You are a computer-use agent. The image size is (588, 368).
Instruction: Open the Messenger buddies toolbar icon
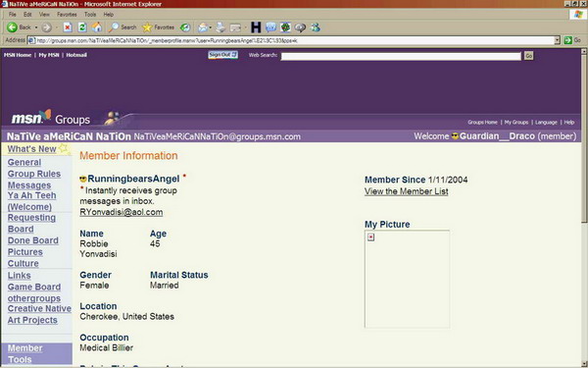click(x=316, y=27)
